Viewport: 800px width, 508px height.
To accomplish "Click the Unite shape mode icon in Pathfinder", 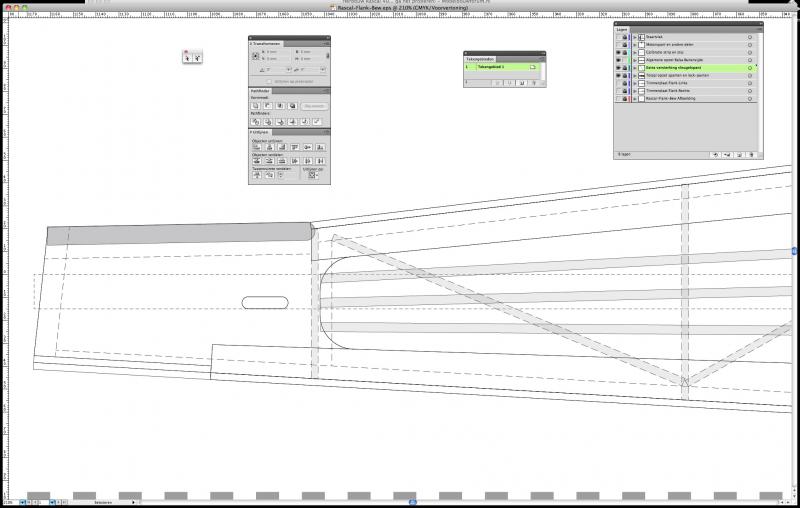I will 256,106.
